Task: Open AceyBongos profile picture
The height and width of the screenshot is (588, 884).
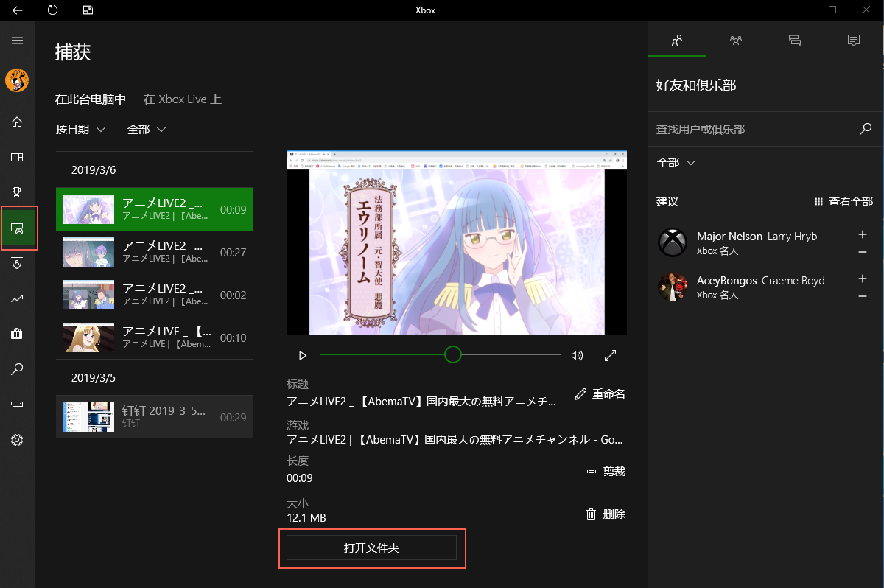Action: click(672, 287)
